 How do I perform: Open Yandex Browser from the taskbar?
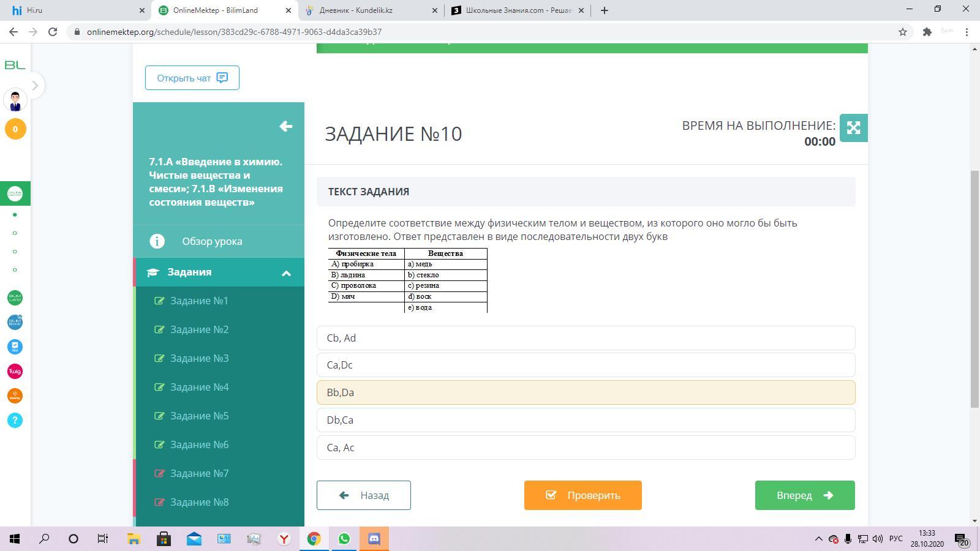pos(284,539)
